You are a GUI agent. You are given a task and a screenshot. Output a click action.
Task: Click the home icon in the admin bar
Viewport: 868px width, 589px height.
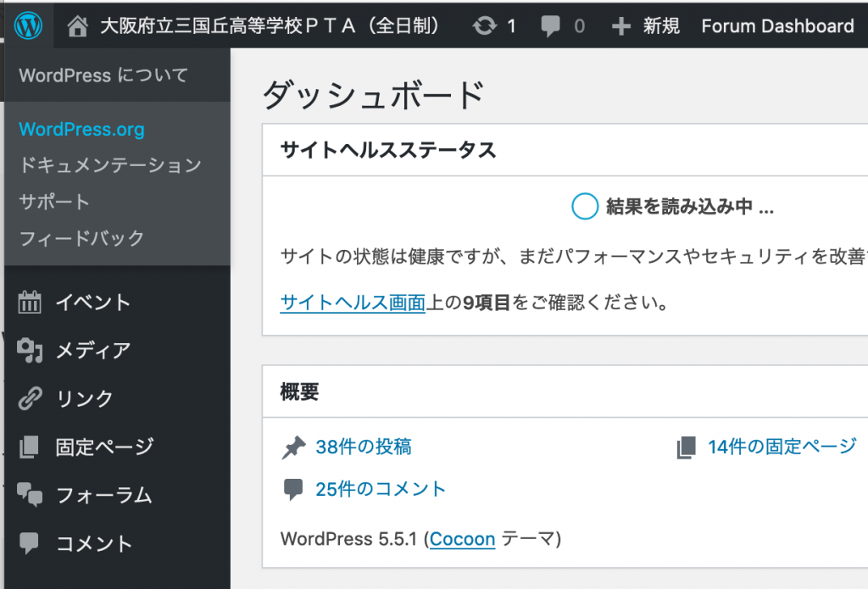pos(77,26)
